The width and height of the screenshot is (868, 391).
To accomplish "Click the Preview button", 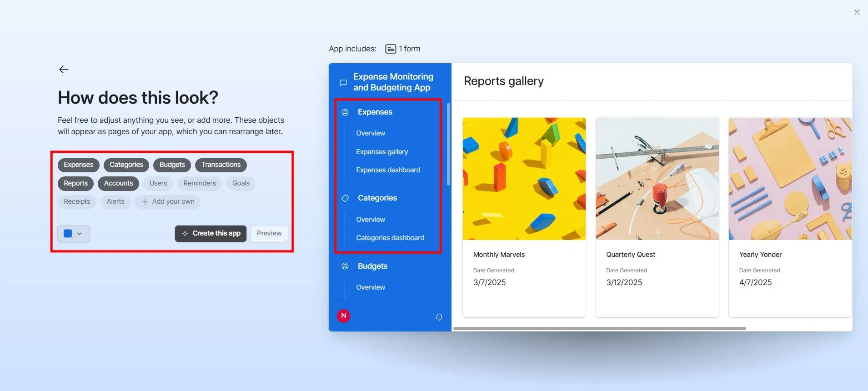I will point(269,233).
